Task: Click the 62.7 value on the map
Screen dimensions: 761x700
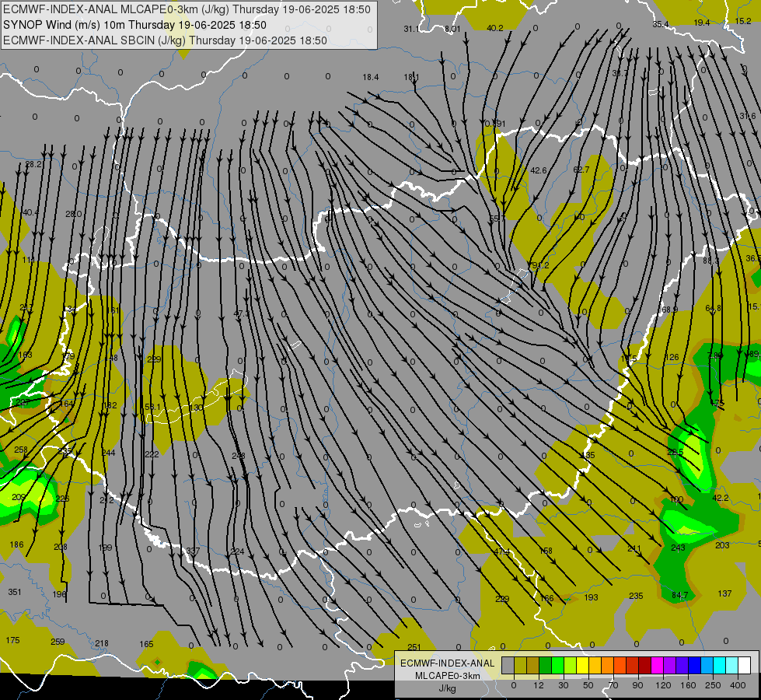Action: point(581,170)
